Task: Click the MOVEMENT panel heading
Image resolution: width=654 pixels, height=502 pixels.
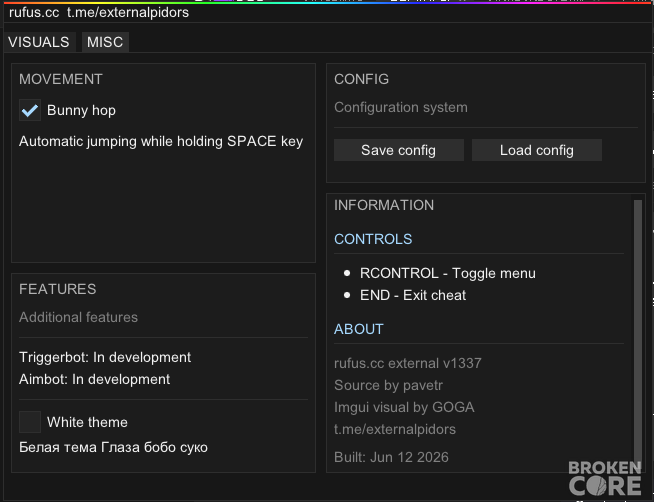Action: 61,79
